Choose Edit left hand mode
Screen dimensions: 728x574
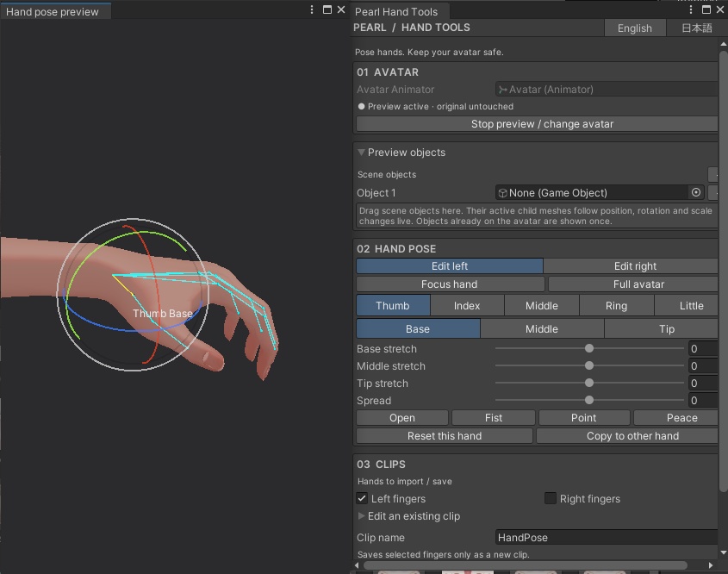pos(450,266)
